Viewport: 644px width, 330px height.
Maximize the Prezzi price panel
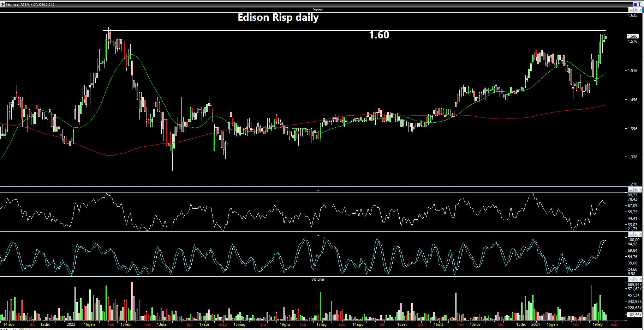pyautogui.click(x=636, y=10)
